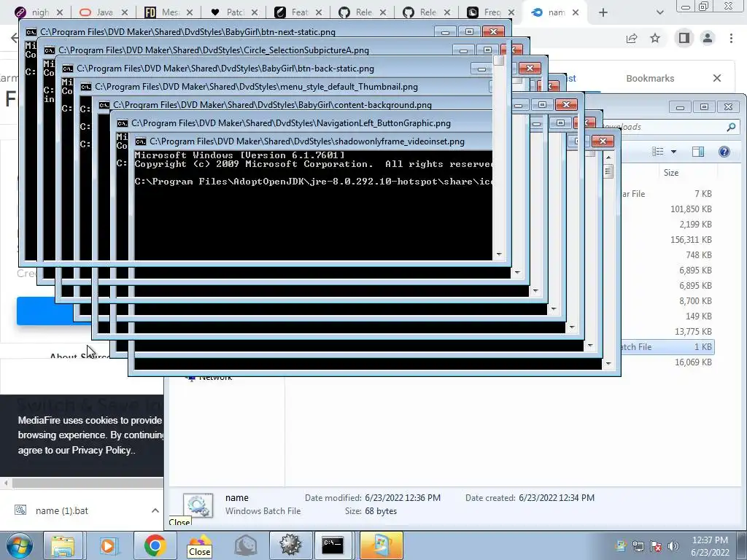Click the search magnifier in Explorer

tap(731, 127)
